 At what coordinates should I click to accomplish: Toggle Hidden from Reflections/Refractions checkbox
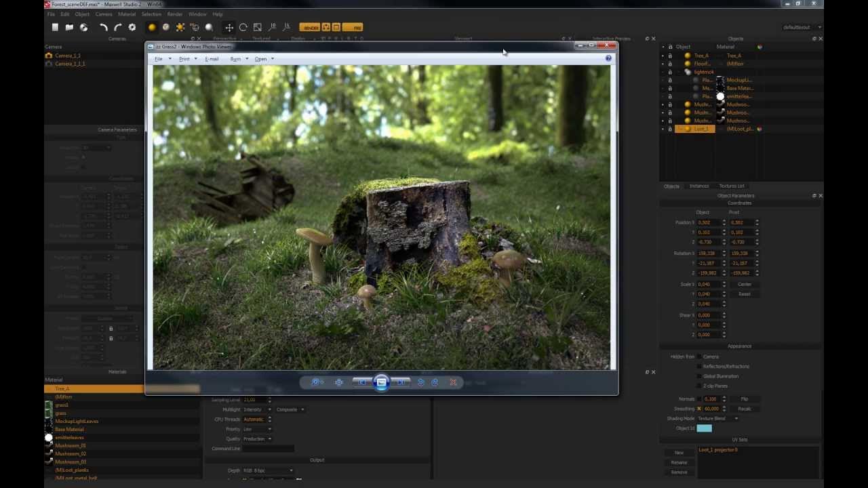(700, 366)
